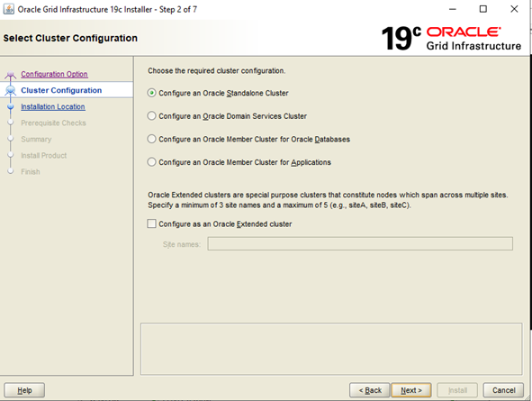Go to the Installation Location step link

pos(53,106)
